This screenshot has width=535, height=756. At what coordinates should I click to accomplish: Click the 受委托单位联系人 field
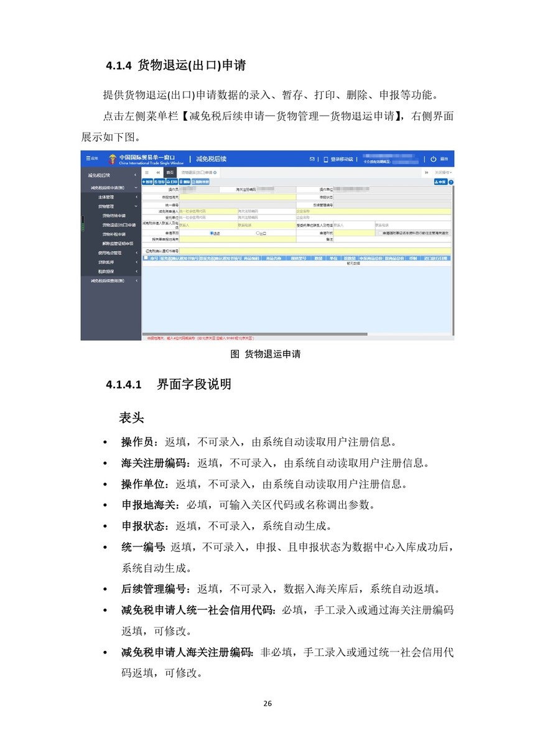(354, 225)
